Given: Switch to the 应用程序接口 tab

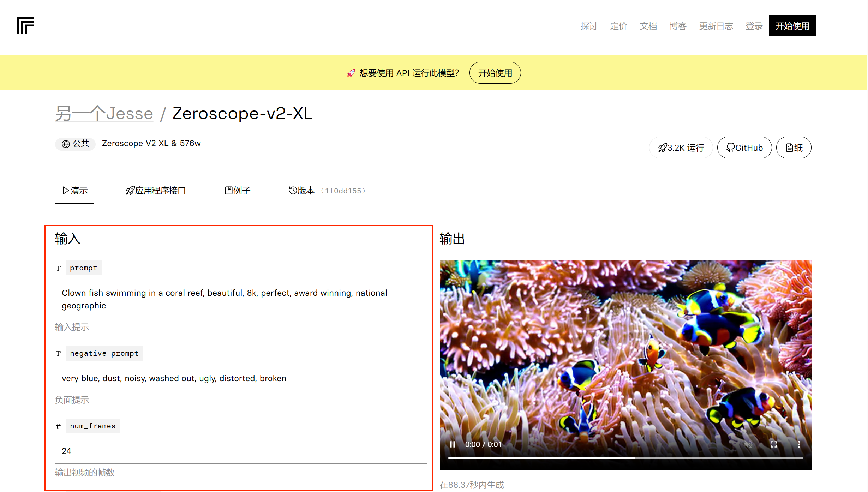Looking at the screenshot, I should point(156,191).
